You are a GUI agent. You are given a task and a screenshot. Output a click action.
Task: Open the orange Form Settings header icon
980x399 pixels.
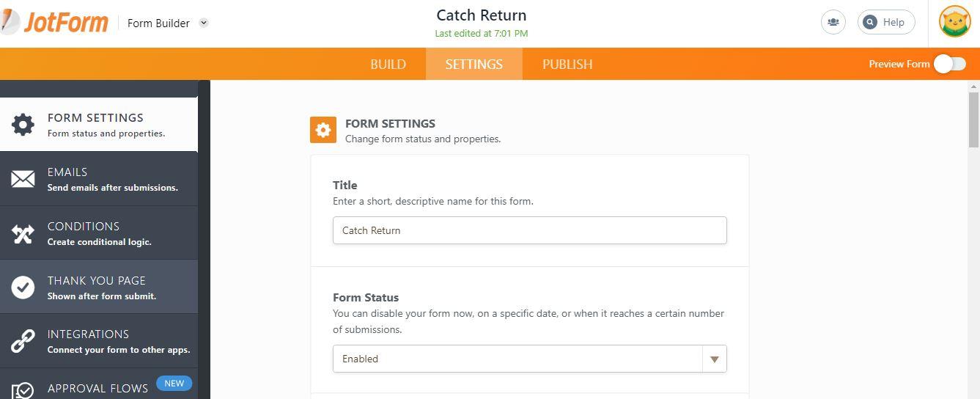coord(323,130)
